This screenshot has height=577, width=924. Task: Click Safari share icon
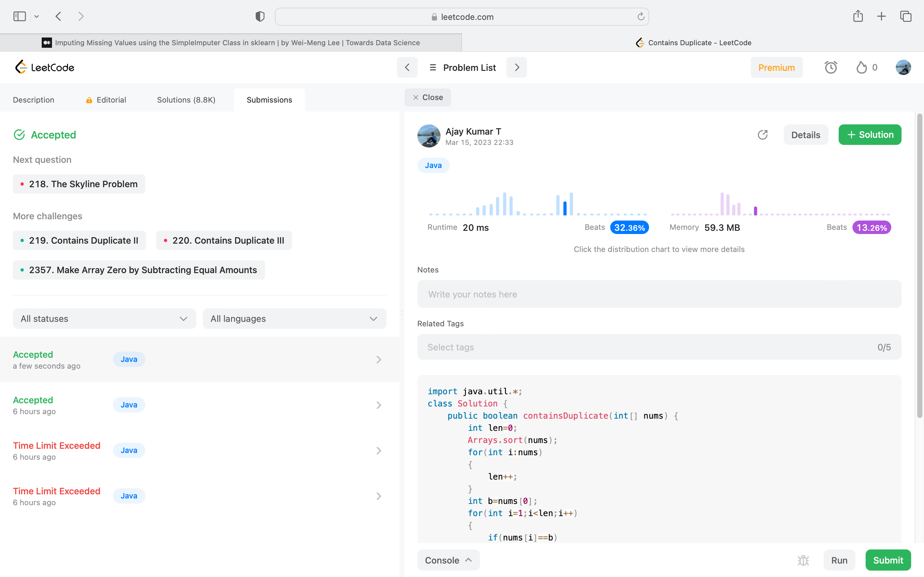pos(858,16)
